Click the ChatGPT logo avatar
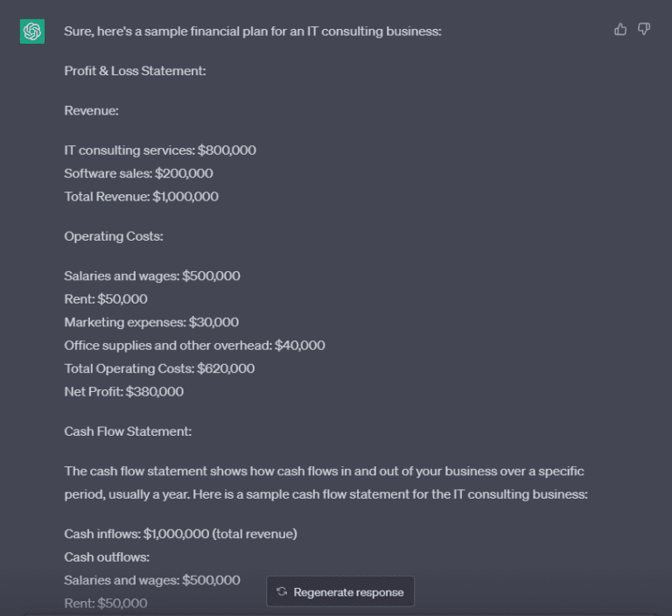Image resolution: width=672 pixels, height=616 pixels. coord(32,31)
